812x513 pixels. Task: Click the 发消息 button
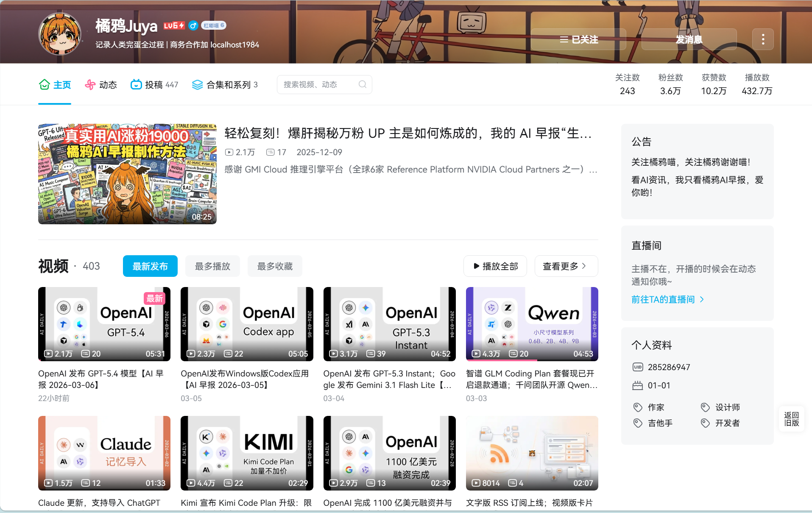click(689, 39)
